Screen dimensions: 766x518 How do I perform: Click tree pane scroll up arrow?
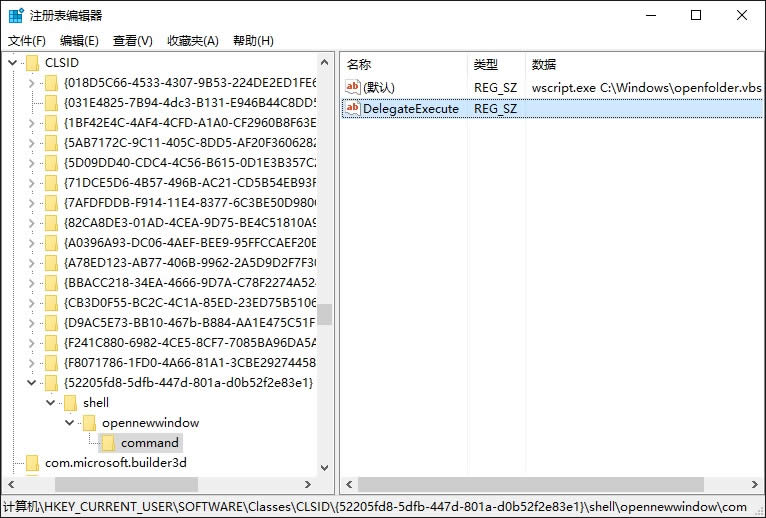point(324,62)
